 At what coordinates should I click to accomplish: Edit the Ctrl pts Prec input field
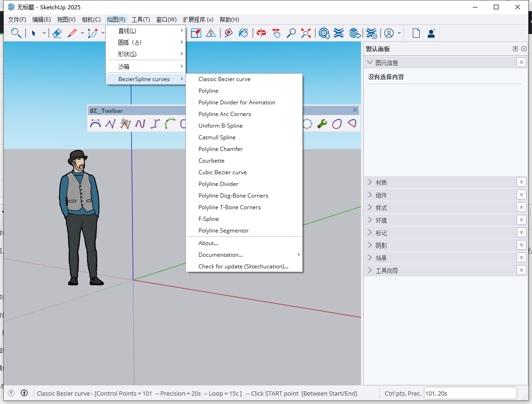[x=471, y=393]
